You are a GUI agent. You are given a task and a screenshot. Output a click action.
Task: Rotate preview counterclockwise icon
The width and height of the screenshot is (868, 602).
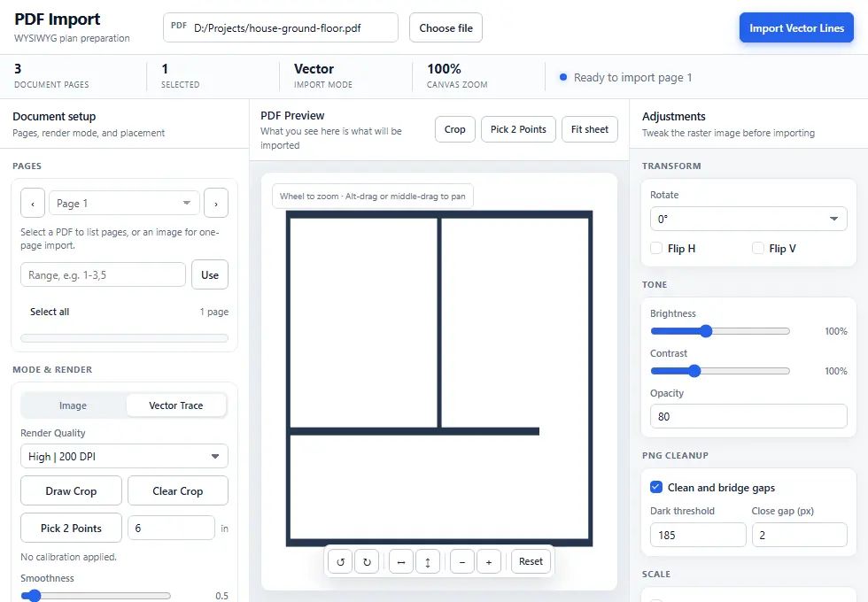click(x=340, y=561)
